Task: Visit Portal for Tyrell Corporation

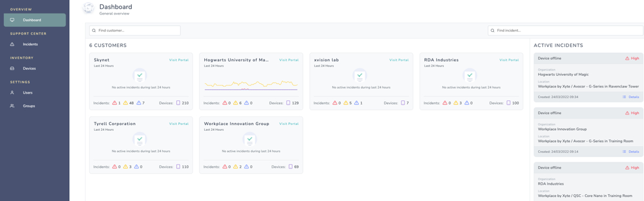Action: click(x=179, y=124)
